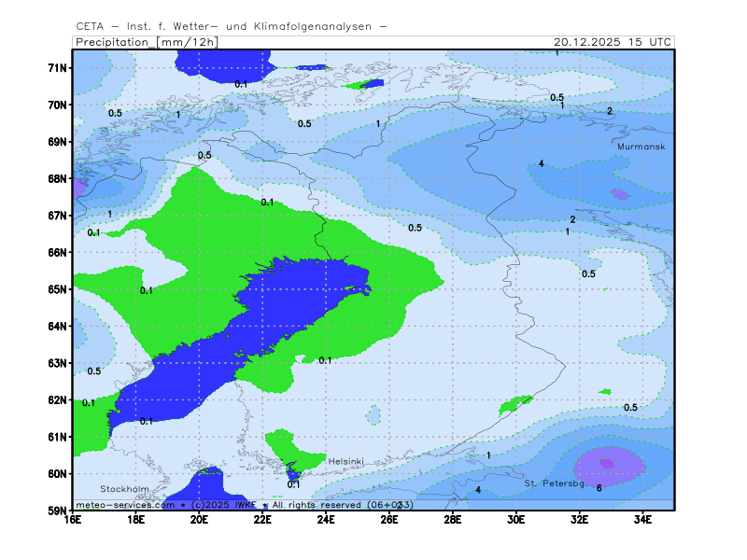Screen dimensions: 747x560
Task: Click the small purple spot southeast of Murmansk
Action: (x=620, y=194)
